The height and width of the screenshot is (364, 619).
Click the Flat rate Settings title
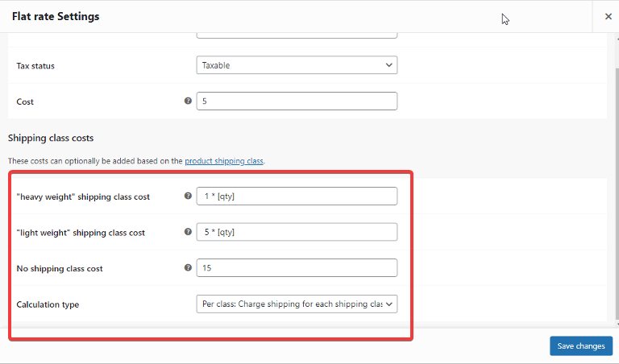coord(56,17)
